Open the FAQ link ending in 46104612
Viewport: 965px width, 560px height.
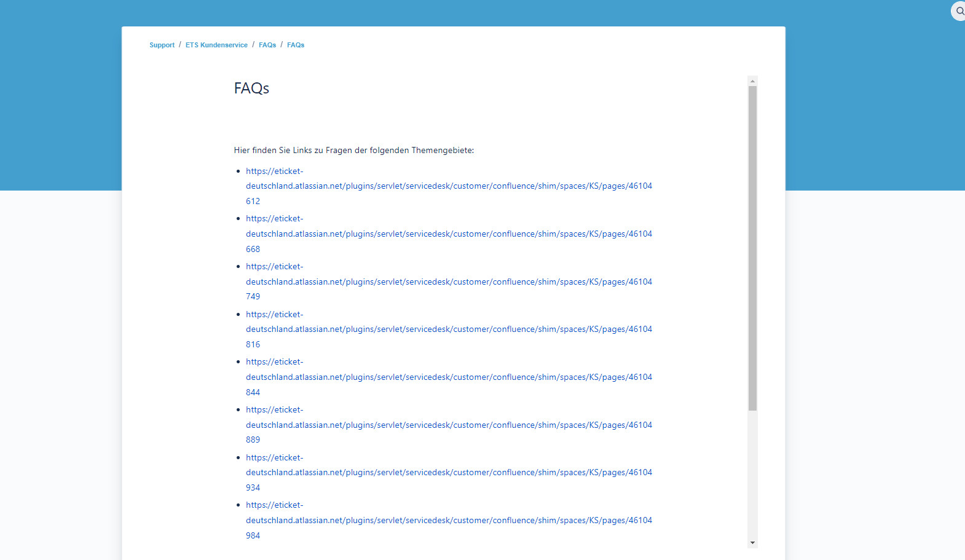[x=449, y=186]
